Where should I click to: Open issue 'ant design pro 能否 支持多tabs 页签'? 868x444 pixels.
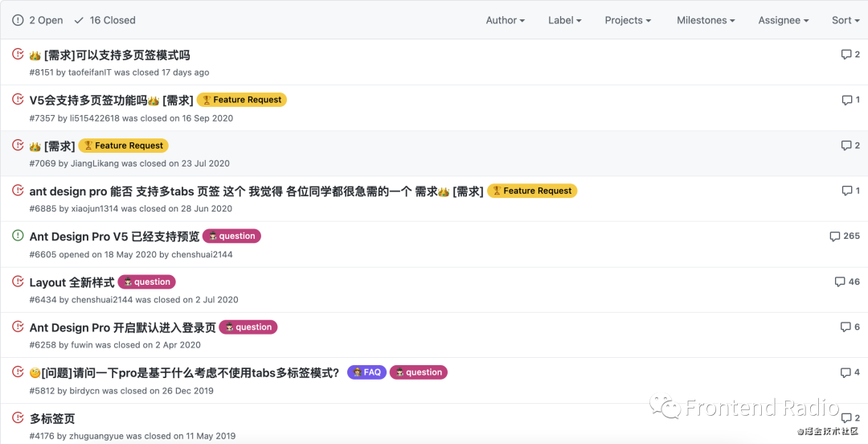[256, 191]
